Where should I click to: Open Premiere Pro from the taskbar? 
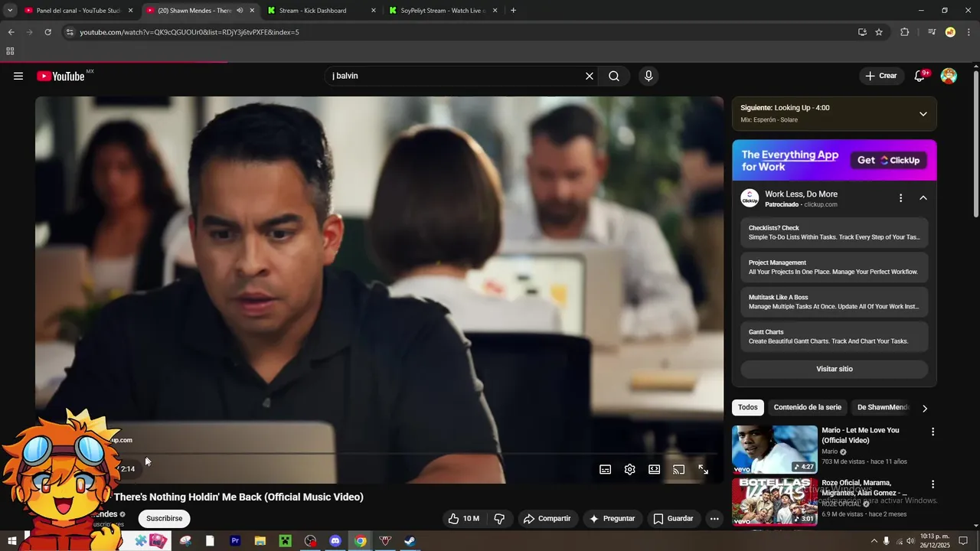tap(235, 541)
